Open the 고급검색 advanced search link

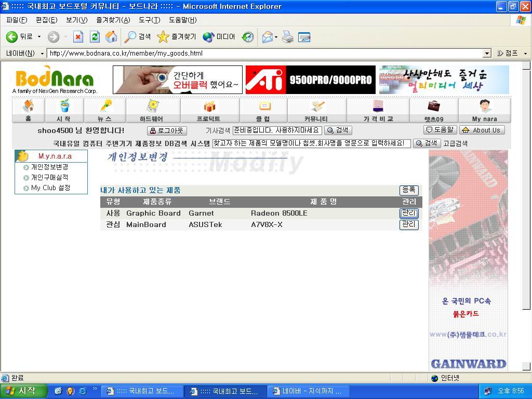pyautogui.click(x=455, y=143)
